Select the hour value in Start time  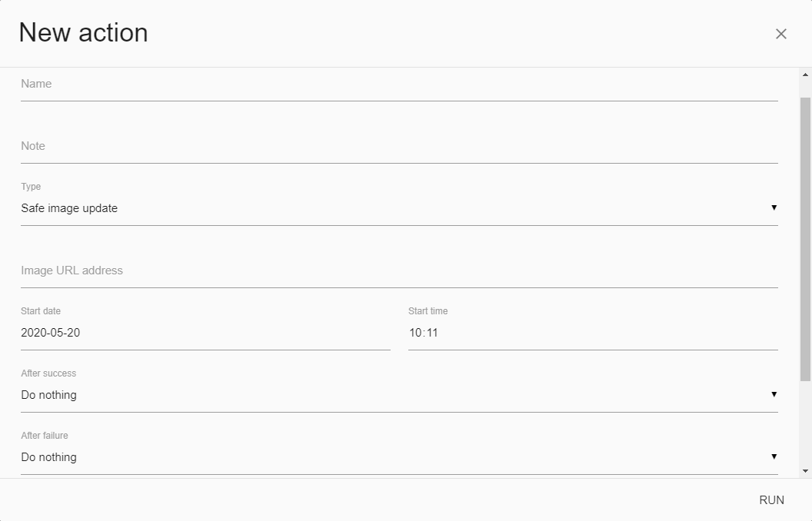[416, 334]
